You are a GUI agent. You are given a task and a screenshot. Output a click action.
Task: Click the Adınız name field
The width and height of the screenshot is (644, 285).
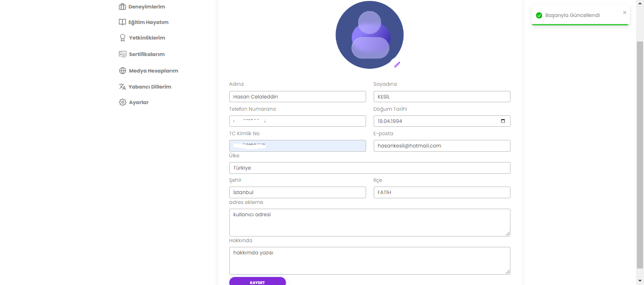pos(298,97)
